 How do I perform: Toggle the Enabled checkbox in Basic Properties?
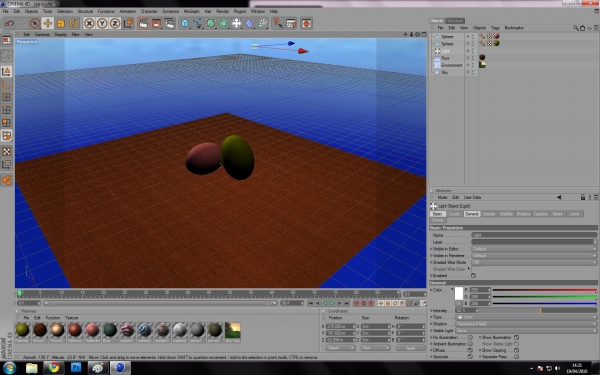coord(473,276)
